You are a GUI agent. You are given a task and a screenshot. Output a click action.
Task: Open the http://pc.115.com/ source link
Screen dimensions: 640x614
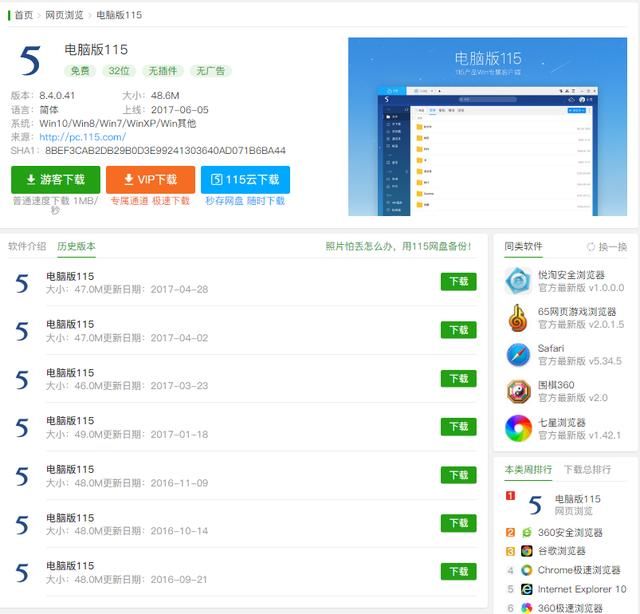(x=82, y=137)
